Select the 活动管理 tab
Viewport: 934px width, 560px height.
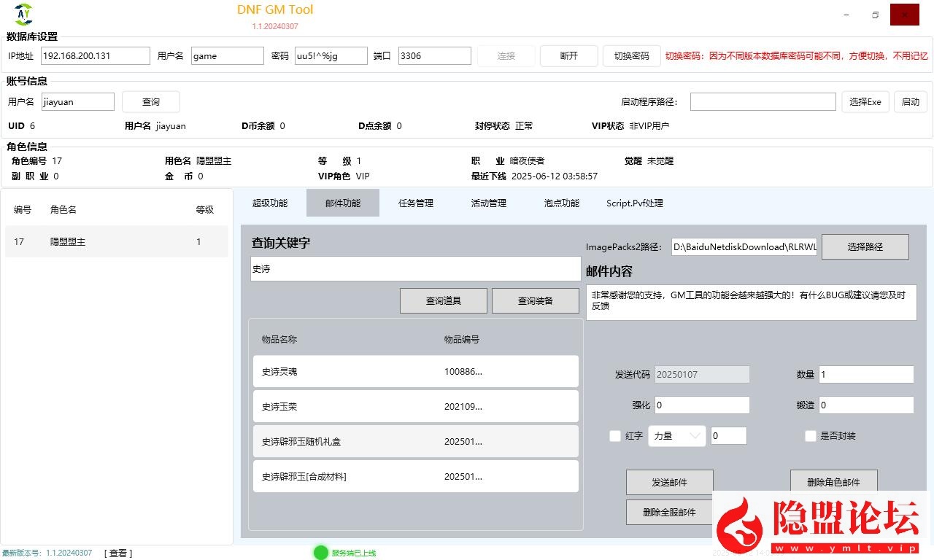488,203
